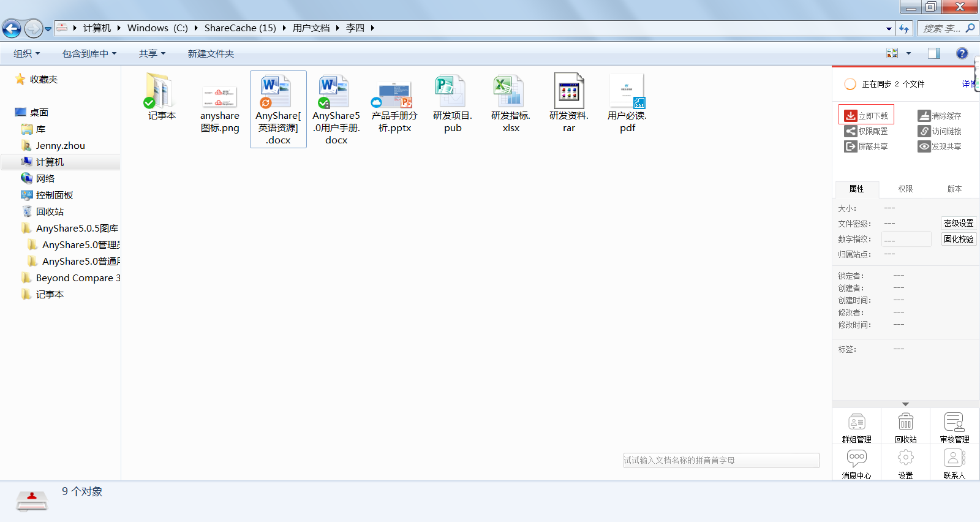Click 详情 sync details link
This screenshot has height=522, width=980.
pos(968,84)
